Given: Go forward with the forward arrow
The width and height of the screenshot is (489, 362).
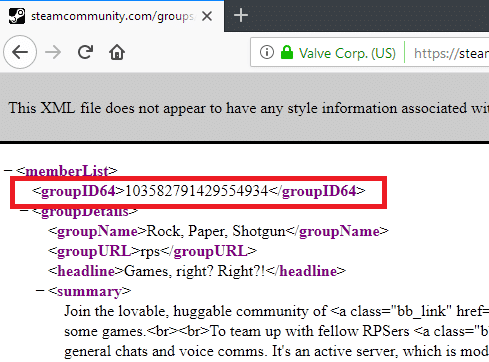Looking at the screenshot, I should point(53,52).
